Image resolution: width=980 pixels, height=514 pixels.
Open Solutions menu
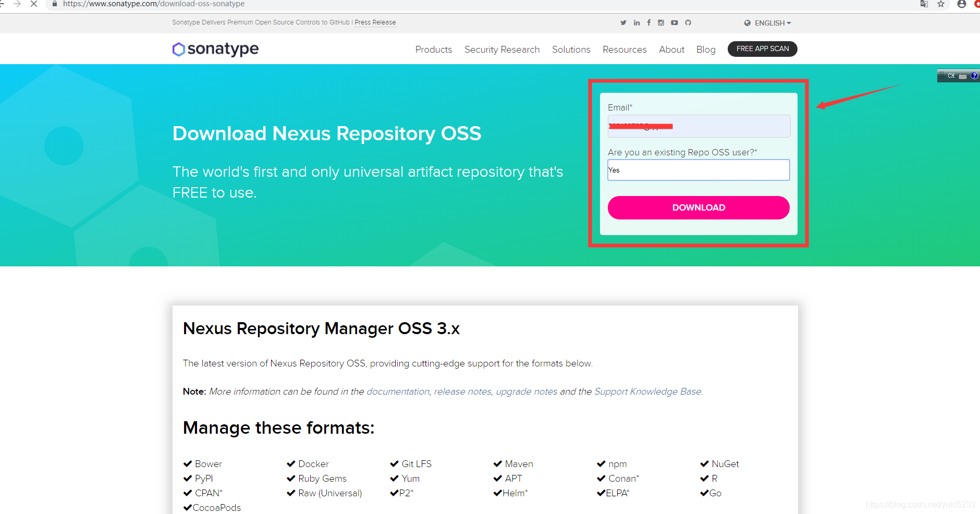(x=571, y=50)
